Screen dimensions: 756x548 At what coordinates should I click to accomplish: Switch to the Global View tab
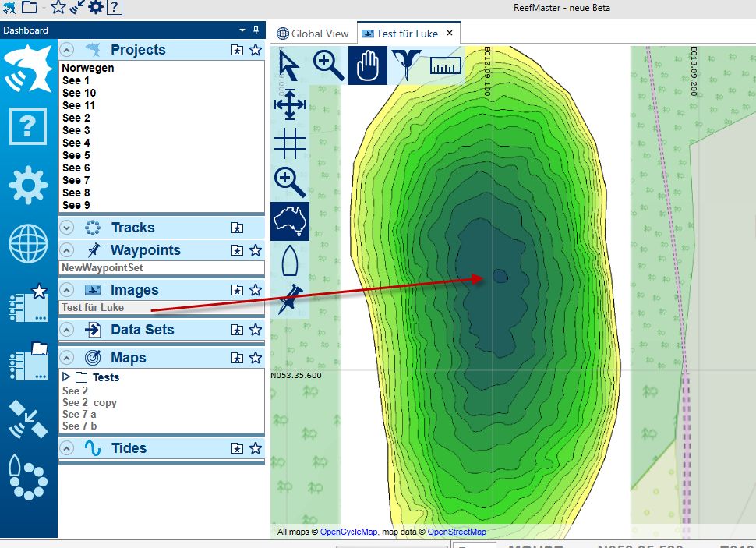(x=313, y=34)
